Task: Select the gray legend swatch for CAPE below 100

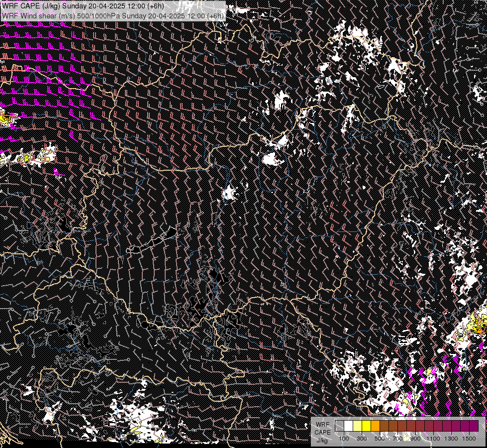Action: (339, 426)
